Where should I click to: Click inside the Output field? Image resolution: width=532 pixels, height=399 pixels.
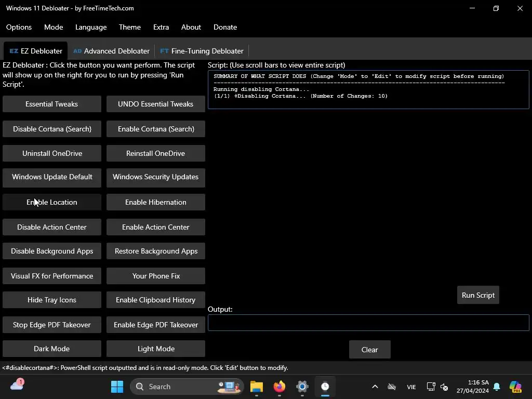tap(368, 322)
